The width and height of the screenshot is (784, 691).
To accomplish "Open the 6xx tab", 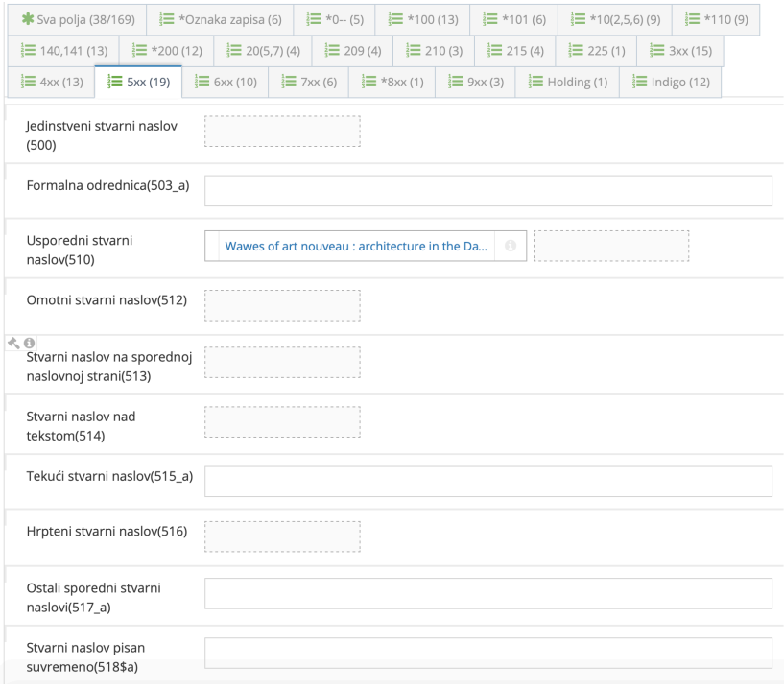I will (x=226, y=82).
